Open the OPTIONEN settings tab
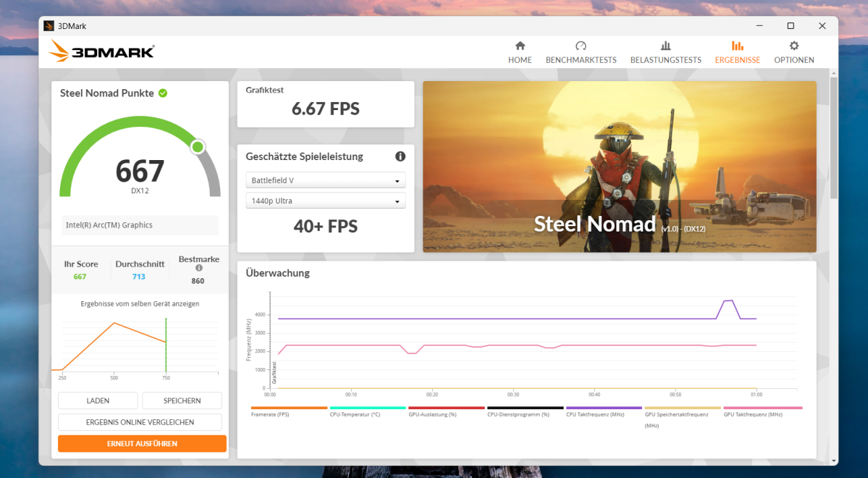The height and width of the screenshot is (478, 868). tap(794, 53)
